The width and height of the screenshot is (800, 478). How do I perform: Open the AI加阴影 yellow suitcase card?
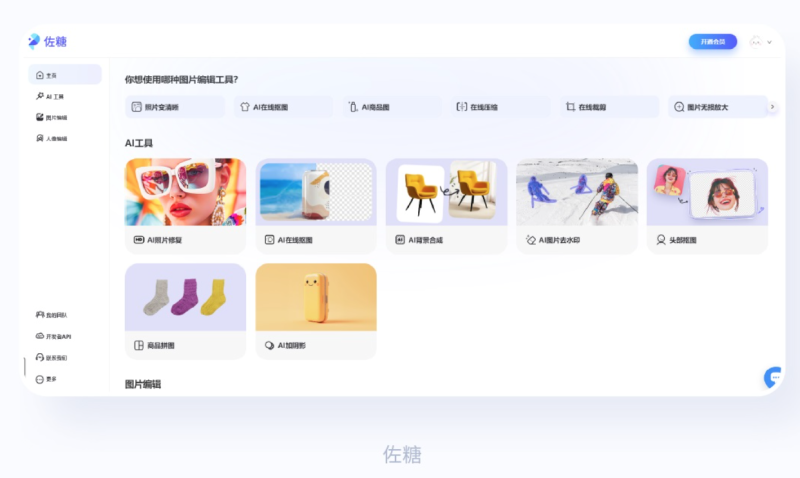tap(316, 311)
